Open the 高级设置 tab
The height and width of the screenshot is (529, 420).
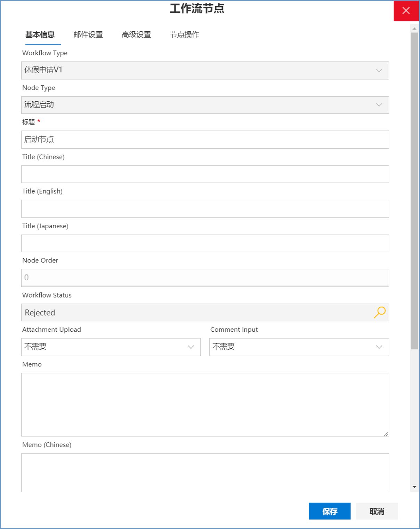point(136,34)
